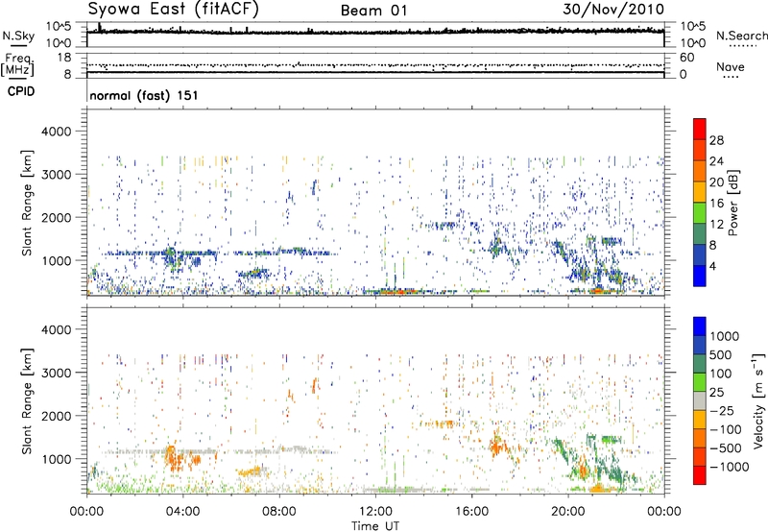The image size is (768, 532).
Task: Pick the 20–24 dB orange Power colorbar segment
Action: [x=700, y=171]
